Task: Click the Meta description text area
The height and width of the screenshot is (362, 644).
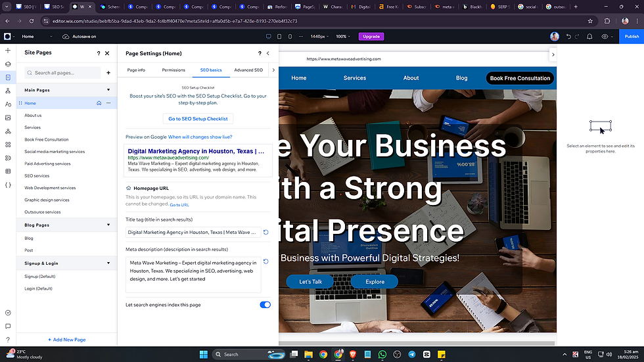Action: pyautogui.click(x=193, y=275)
